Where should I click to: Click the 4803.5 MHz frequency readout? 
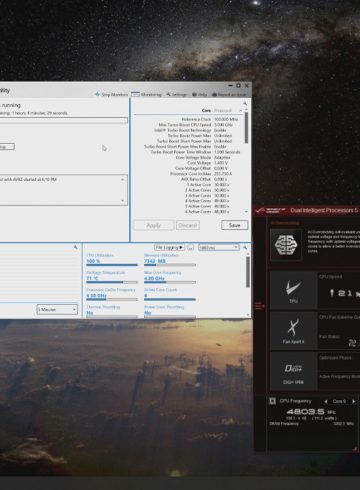point(311,412)
